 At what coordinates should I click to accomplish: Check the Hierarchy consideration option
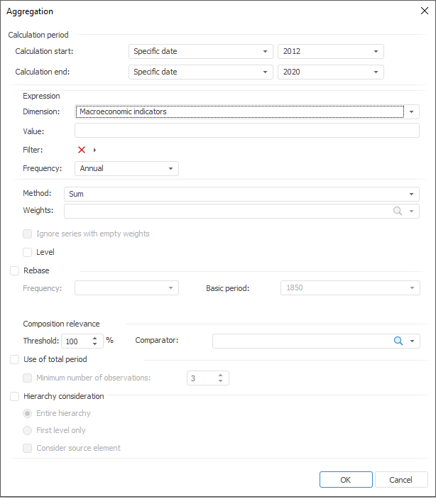click(15, 397)
